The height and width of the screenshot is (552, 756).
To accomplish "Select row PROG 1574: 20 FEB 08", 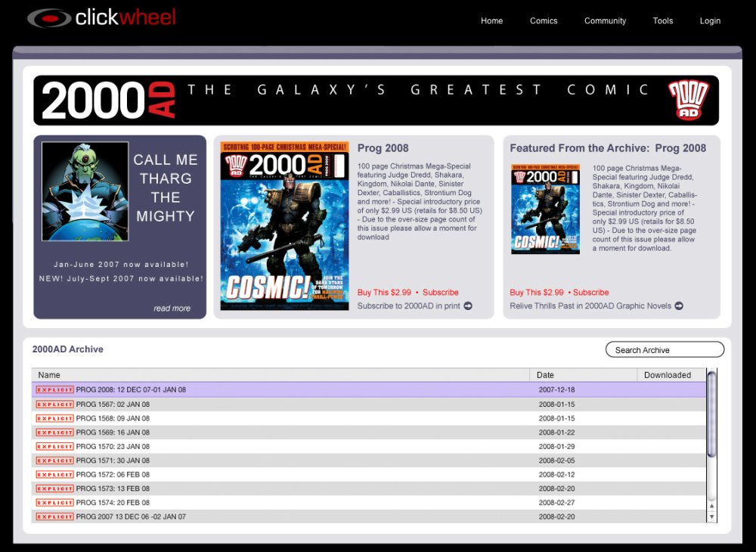I will point(369,502).
